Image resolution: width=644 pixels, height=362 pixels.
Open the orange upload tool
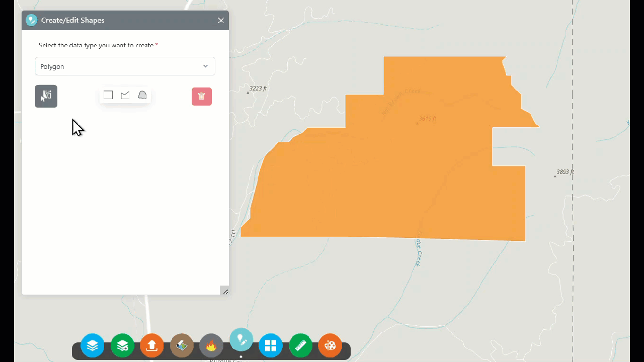pyautogui.click(x=152, y=345)
